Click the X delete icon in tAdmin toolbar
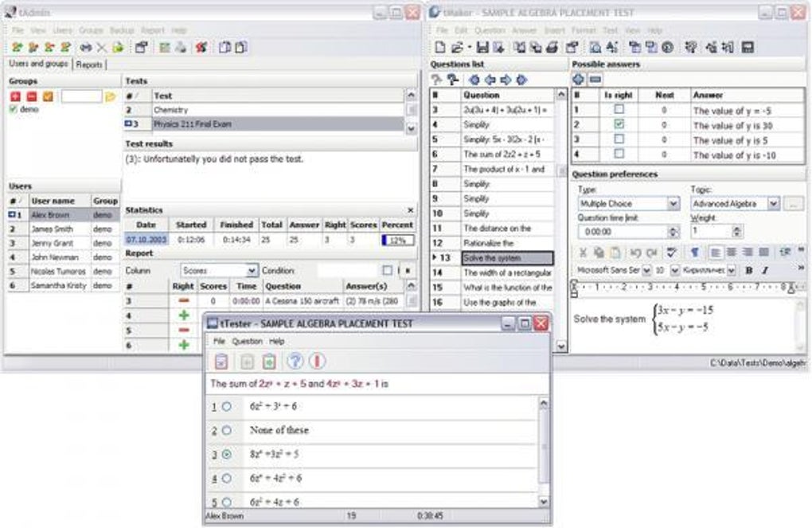This screenshot has width=812, height=528. [x=102, y=48]
